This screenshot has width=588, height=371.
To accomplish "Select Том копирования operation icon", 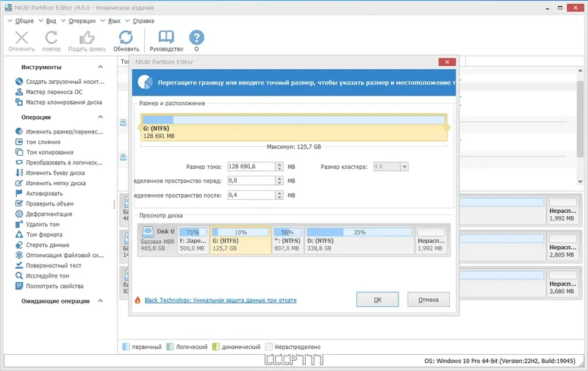I will (x=19, y=152).
